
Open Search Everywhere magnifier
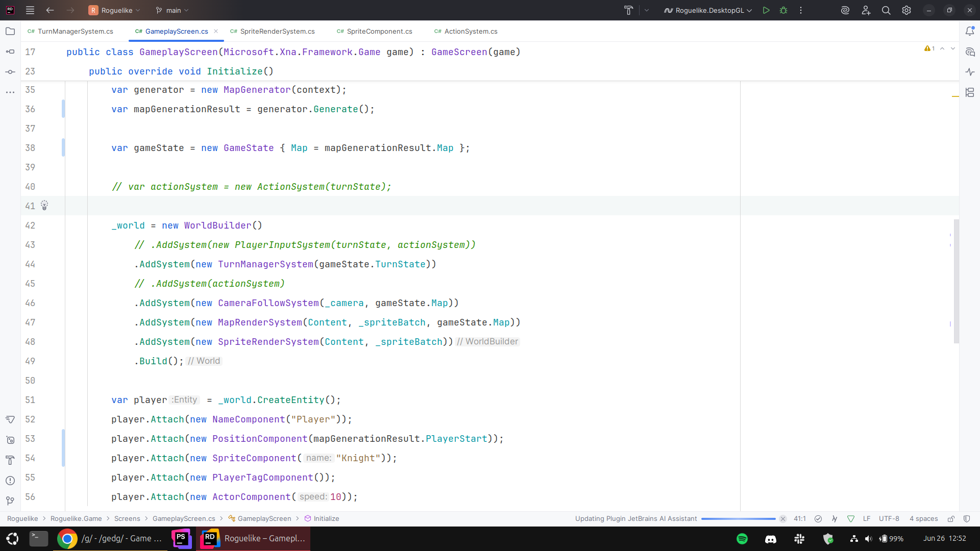point(886,10)
